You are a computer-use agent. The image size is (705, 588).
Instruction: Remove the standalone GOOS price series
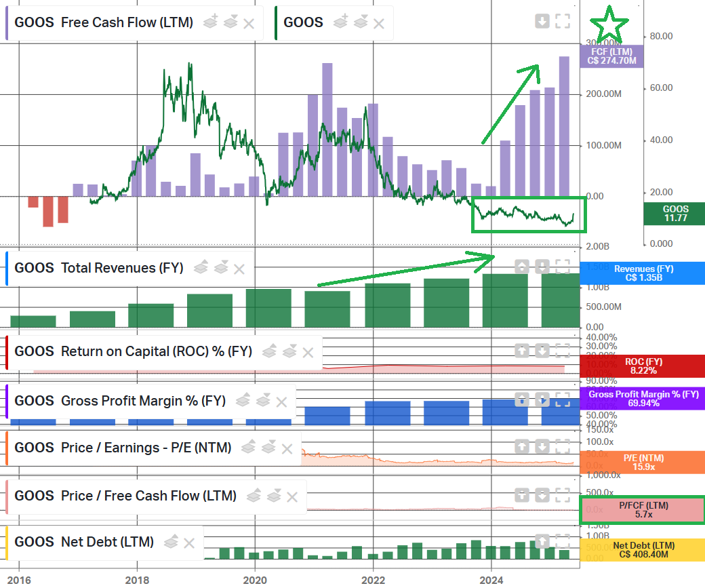[378, 23]
